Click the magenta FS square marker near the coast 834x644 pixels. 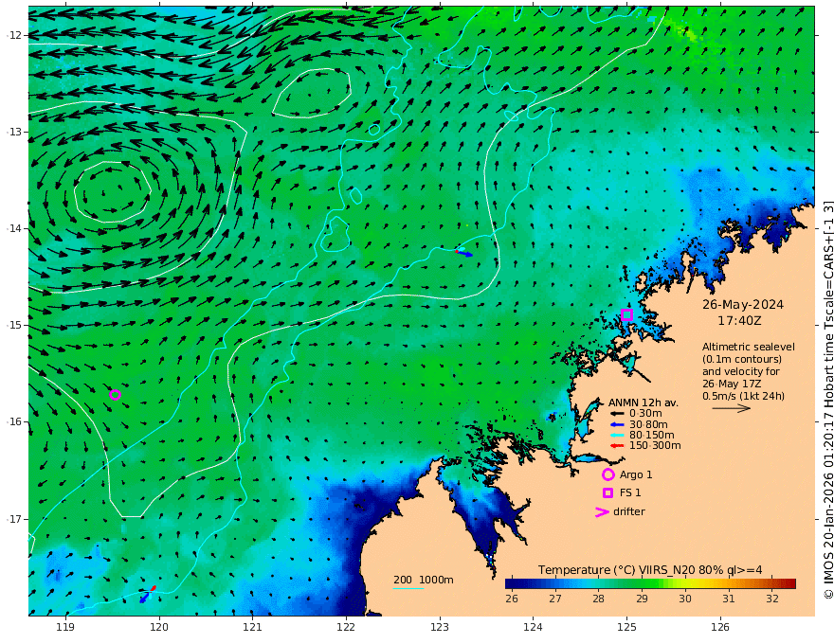point(626,314)
